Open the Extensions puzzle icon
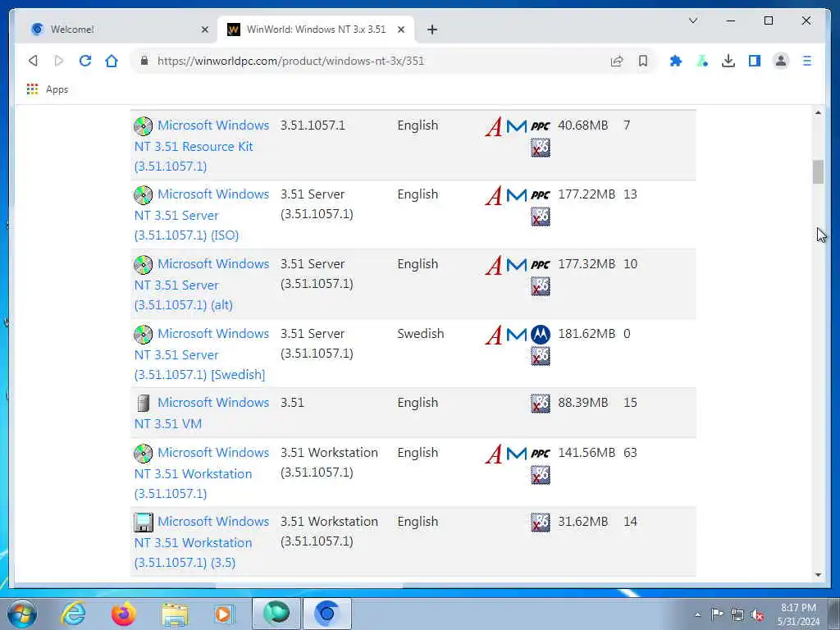This screenshot has height=630, width=840. (x=676, y=61)
